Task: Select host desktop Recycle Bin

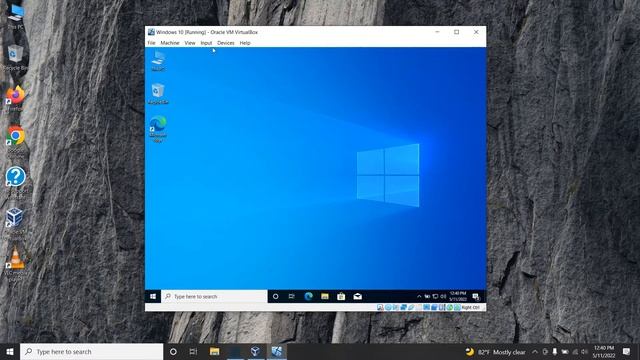Action: 16,58
